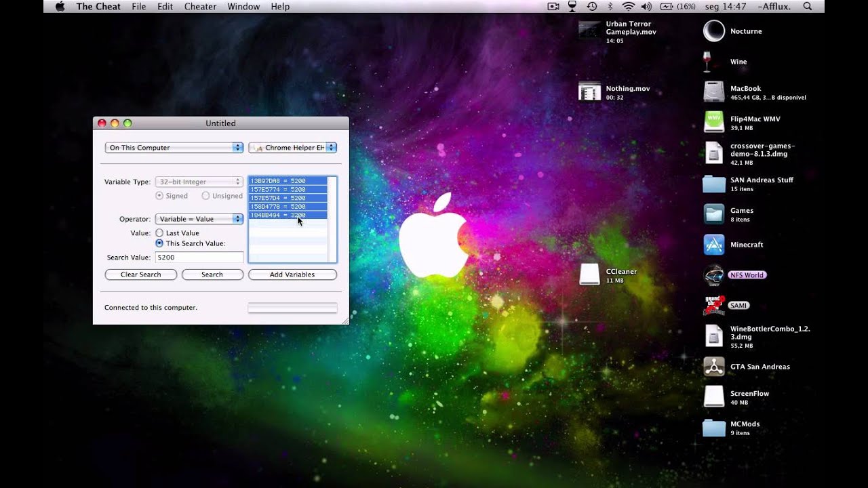
Task: Open the volume control in menu bar
Action: (646, 7)
